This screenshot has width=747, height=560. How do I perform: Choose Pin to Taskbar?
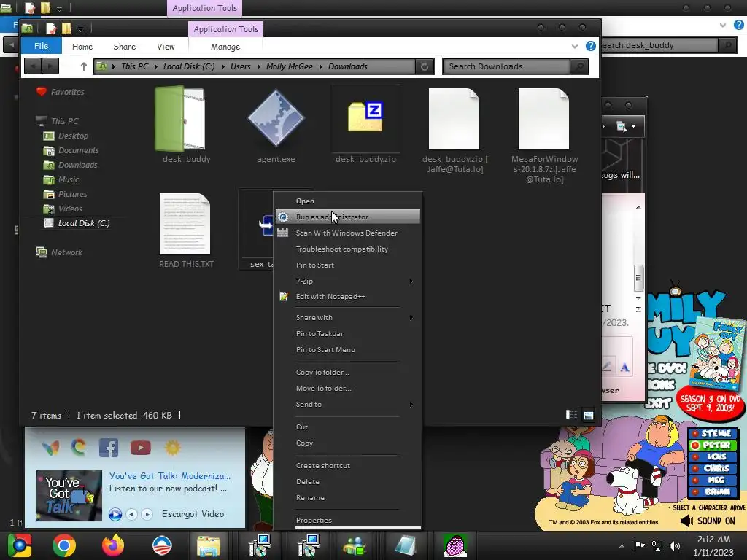tap(348, 333)
